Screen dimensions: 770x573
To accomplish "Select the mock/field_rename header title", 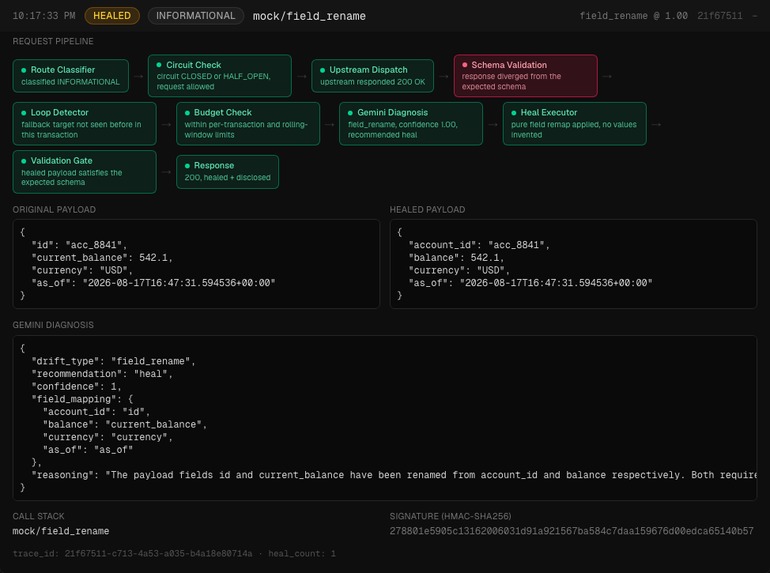I will pyautogui.click(x=309, y=16).
